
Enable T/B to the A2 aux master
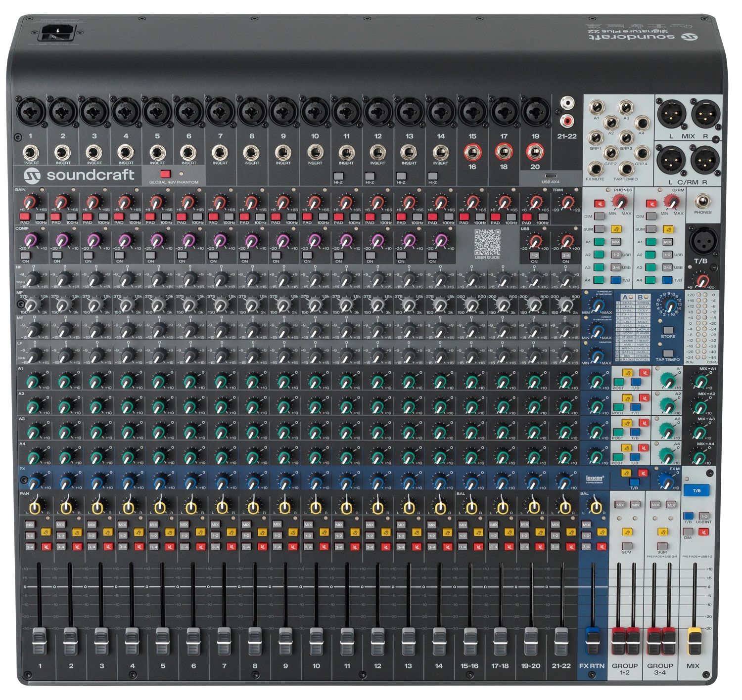coord(636,406)
